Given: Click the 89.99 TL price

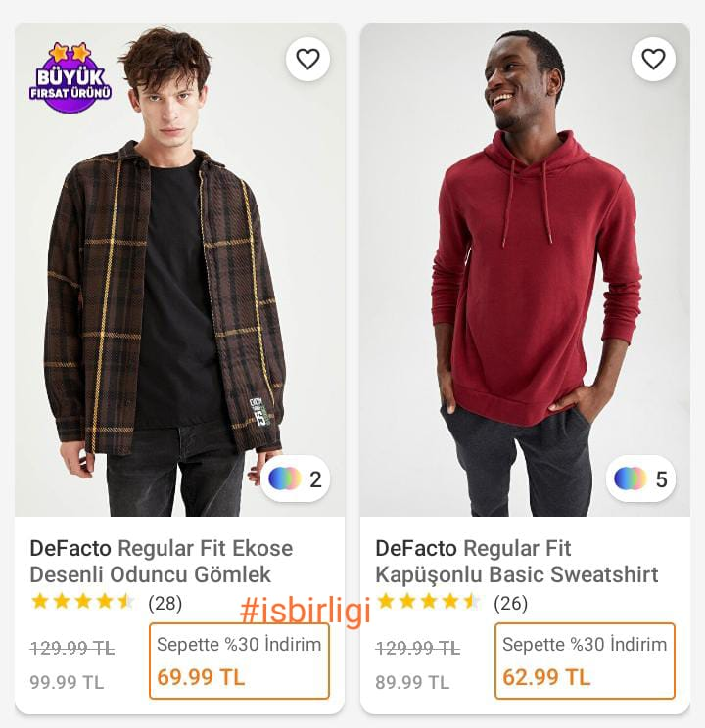Looking at the screenshot, I should [412, 682].
